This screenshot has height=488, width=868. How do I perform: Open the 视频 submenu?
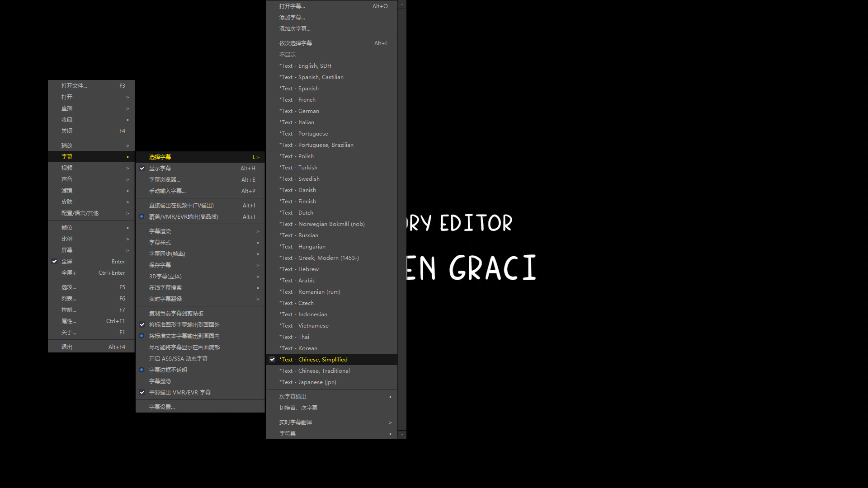(91, 168)
